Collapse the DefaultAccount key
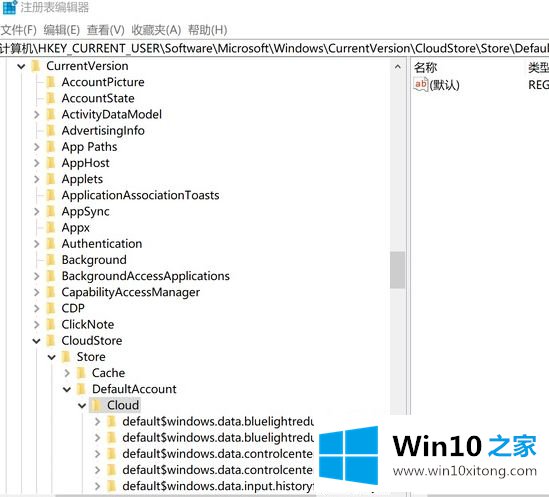 click(67, 389)
